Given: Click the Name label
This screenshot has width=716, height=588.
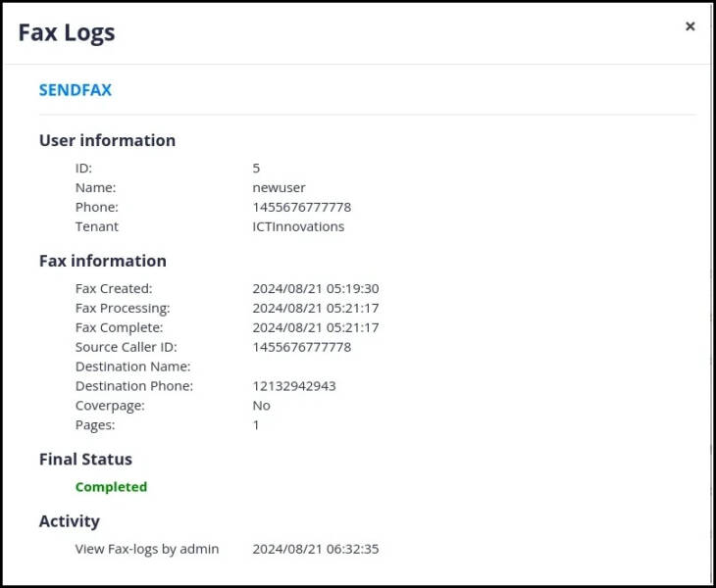Looking at the screenshot, I should 95,187.
